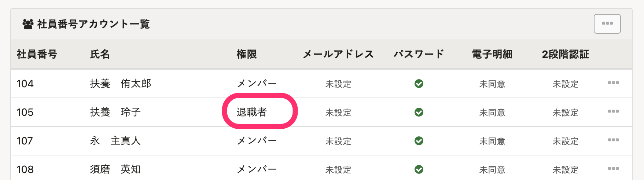The image size is (644, 180).
Task: Click the 権限 column header
Action: pos(247,54)
